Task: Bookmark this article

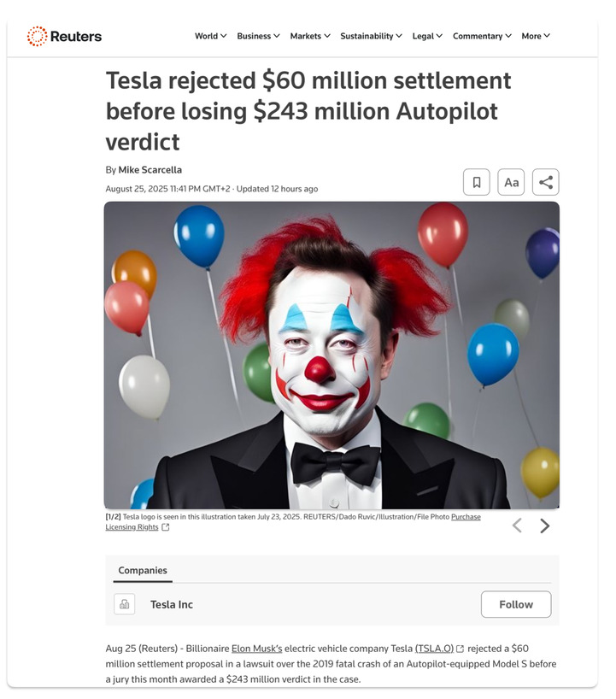Action: point(477,182)
